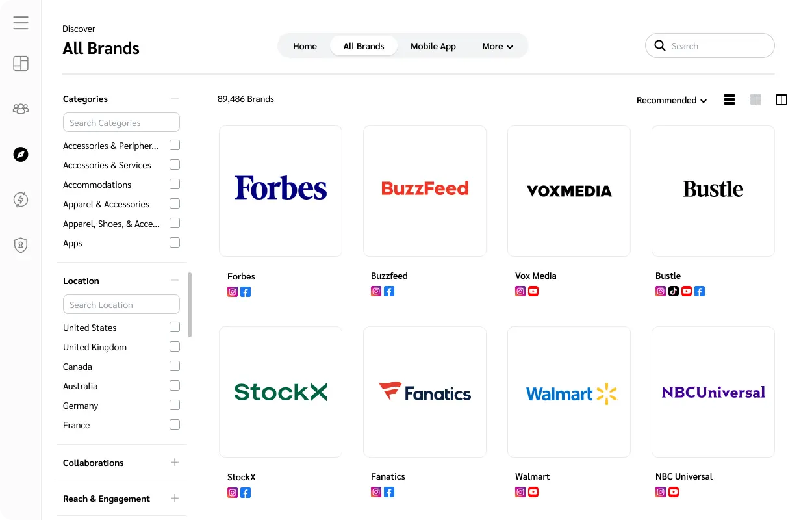Viewport: 812px width, 520px height.
Task: Select the Teams people icon in sidebar
Action: pos(20,109)
